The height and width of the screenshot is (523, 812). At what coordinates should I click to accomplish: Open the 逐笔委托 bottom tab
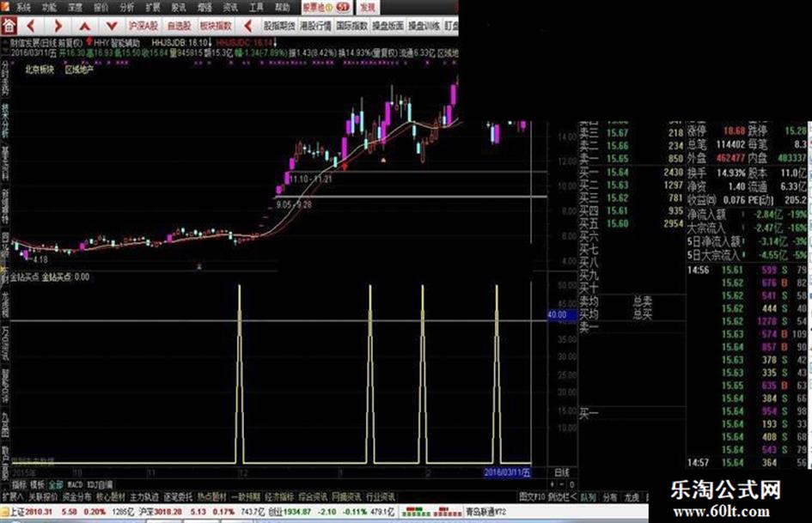point(178,497)
